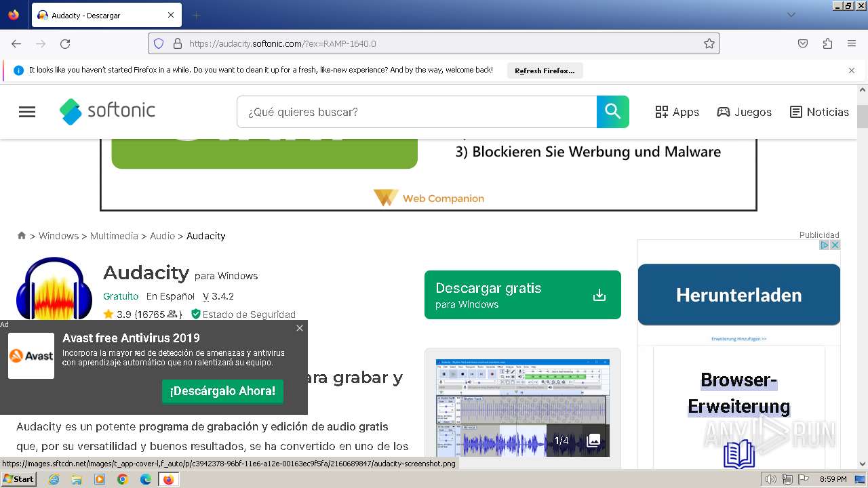Viewport: 868px width, 488px height.
Task: Open AdChoices info triangle icon
Action: pos(825,245)
